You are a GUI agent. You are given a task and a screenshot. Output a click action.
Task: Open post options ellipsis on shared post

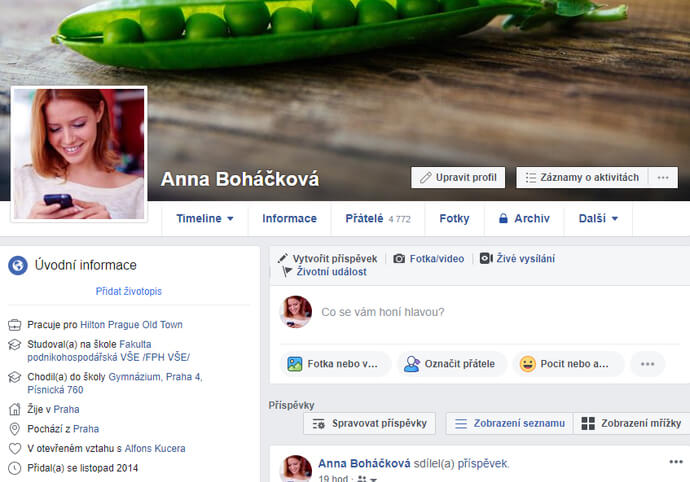(675, 462)
